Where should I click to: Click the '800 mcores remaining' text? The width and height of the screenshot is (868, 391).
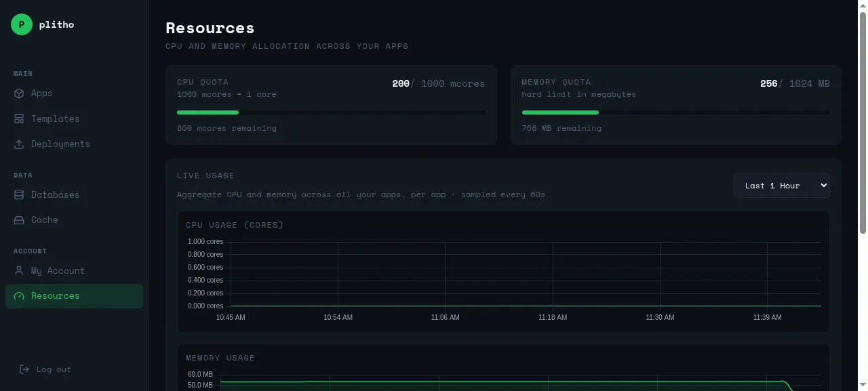(226, 128)
